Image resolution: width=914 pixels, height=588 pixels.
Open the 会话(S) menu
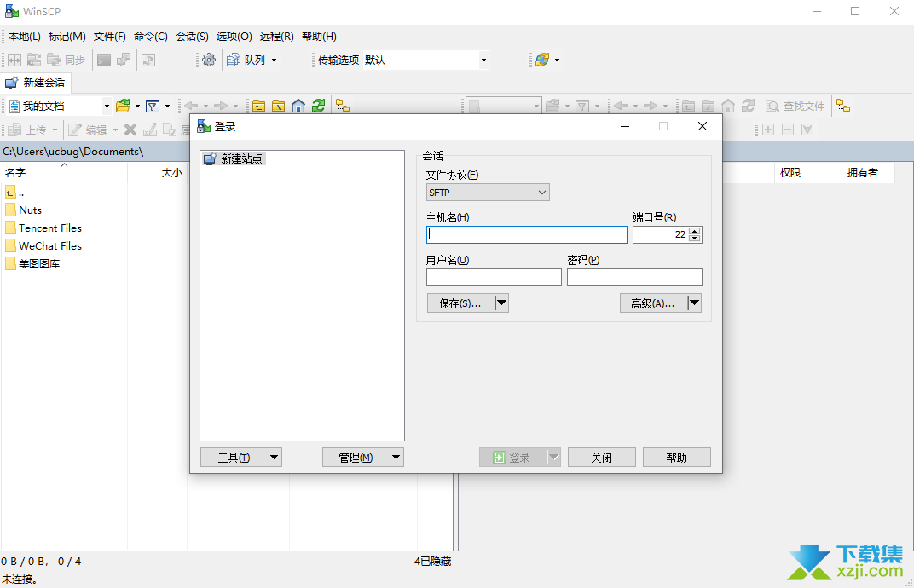pyautogui.click(x=193, y=36)
